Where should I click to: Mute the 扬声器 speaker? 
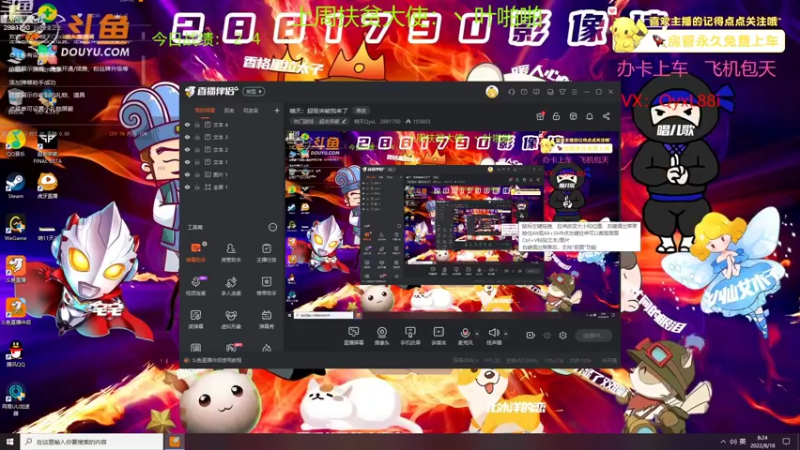493,336
